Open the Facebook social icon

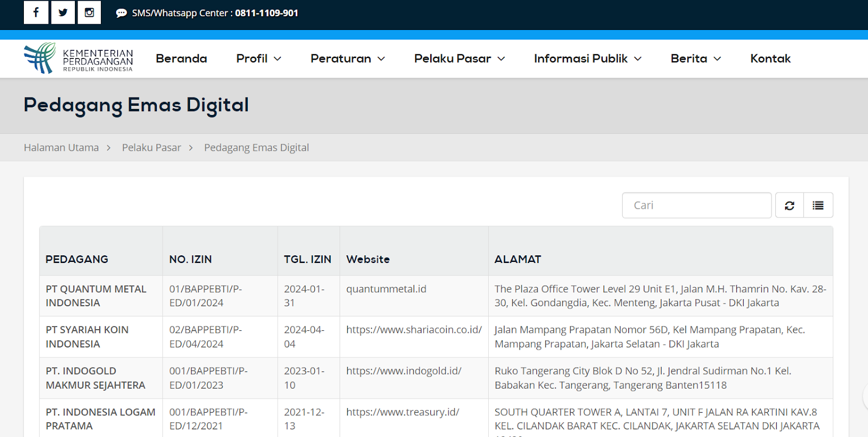coord(36,12)
